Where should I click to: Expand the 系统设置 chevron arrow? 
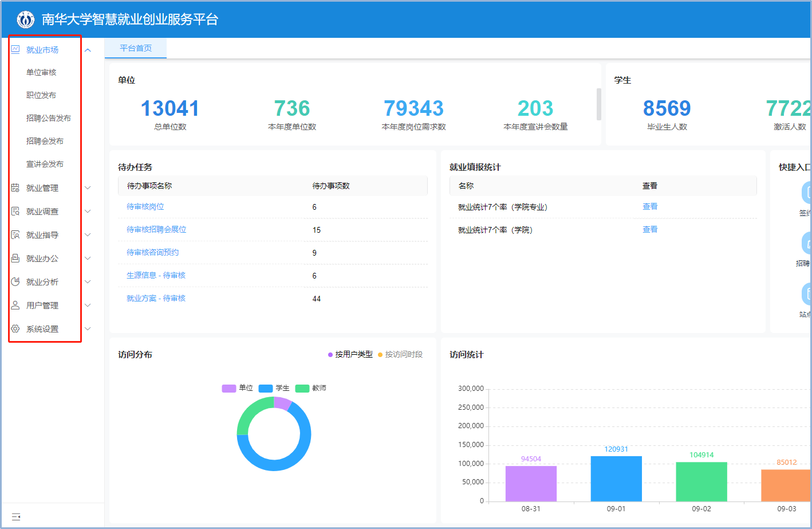[88, 329]
